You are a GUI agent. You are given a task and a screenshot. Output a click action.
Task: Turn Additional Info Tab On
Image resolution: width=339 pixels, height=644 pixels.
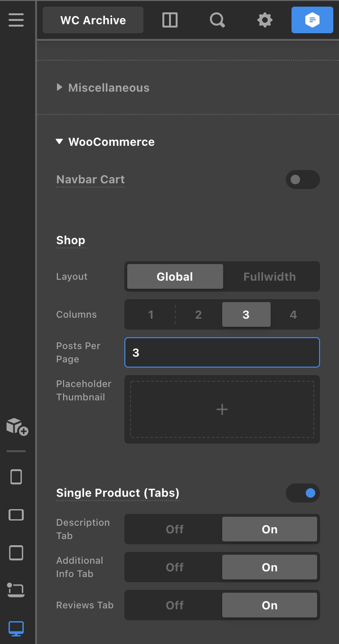pos(270,567)
